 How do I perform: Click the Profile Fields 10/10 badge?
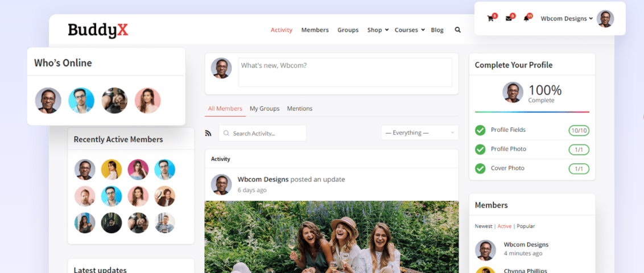click(579, 131)
